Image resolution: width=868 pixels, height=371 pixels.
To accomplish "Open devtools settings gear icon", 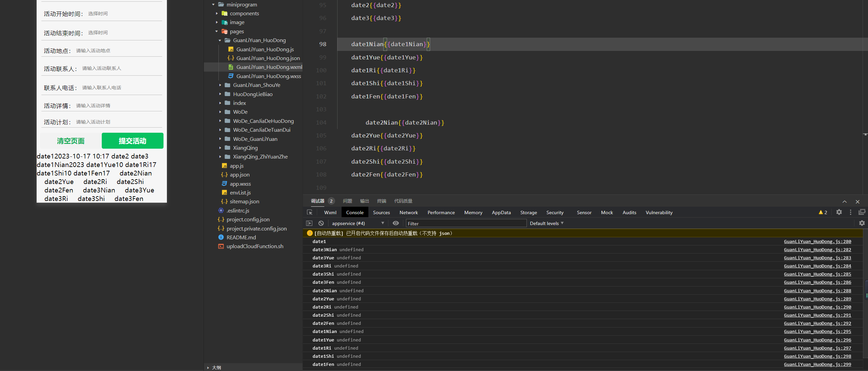I will pos(839,212).
